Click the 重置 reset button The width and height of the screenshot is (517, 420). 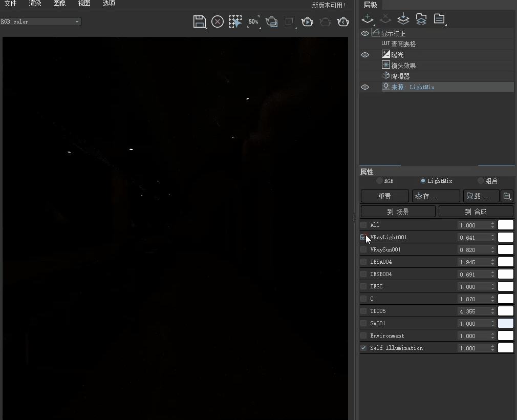[385, 196]
